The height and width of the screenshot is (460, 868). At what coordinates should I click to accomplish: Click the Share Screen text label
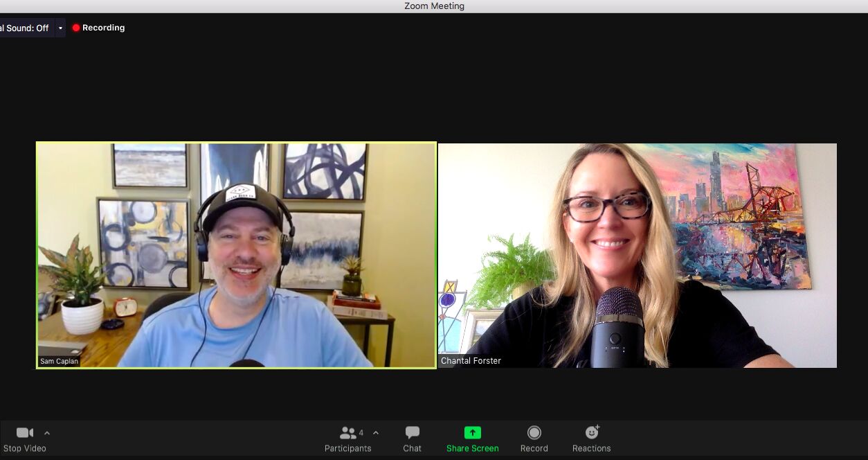473,448
